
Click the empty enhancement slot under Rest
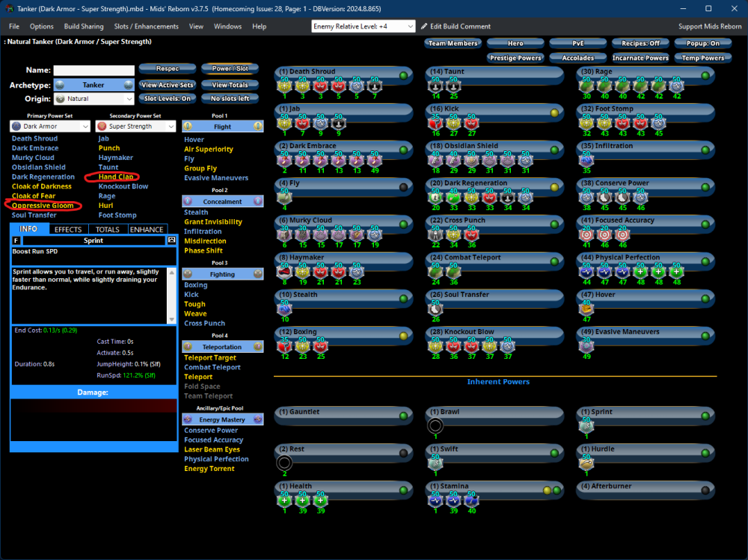(283, 462)
